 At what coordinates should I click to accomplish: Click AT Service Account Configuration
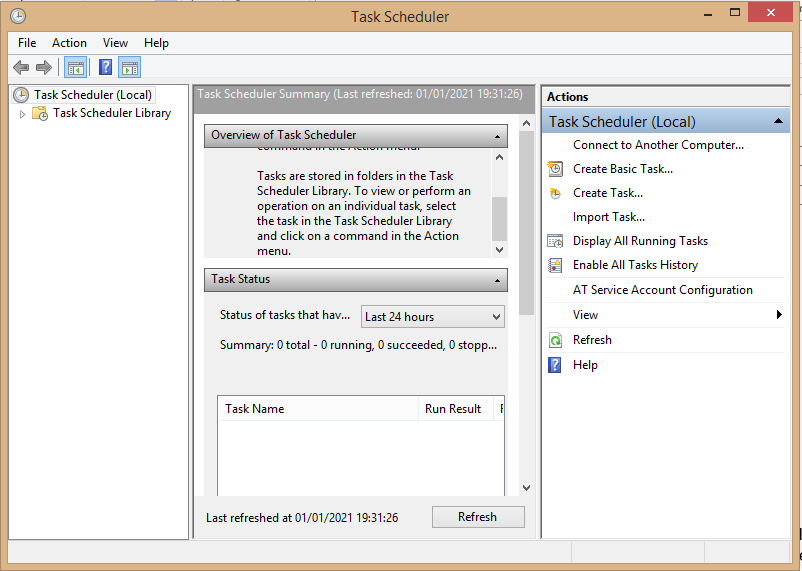(662, 290)
